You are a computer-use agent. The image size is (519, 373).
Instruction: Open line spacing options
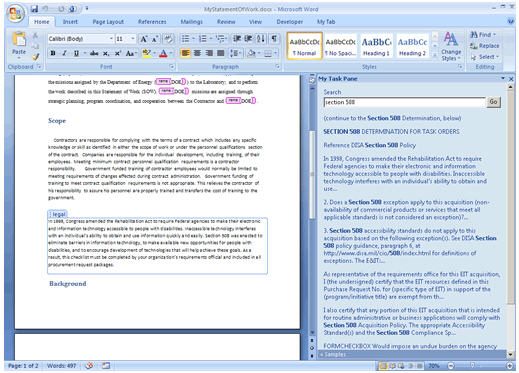point(236,53)
